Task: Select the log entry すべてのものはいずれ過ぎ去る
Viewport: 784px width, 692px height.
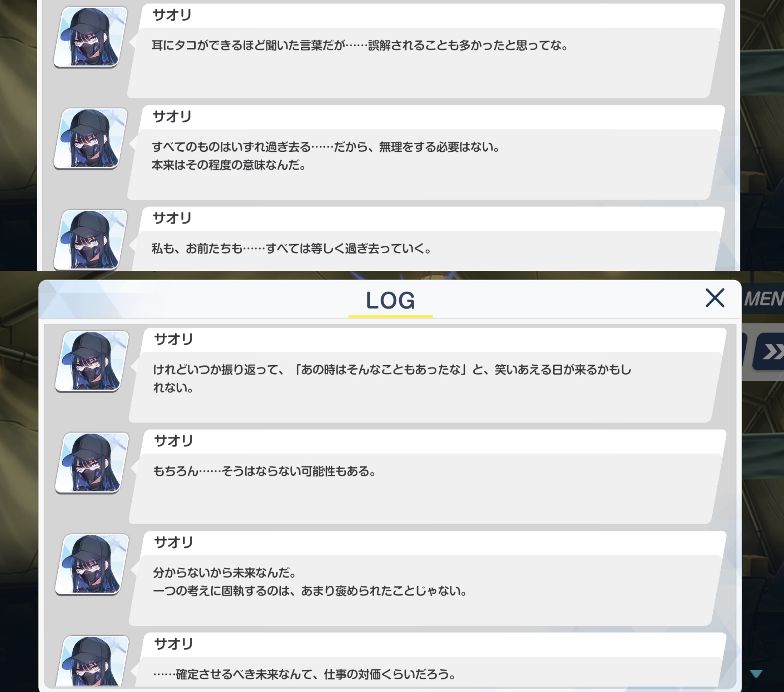Action: point(426,152)
